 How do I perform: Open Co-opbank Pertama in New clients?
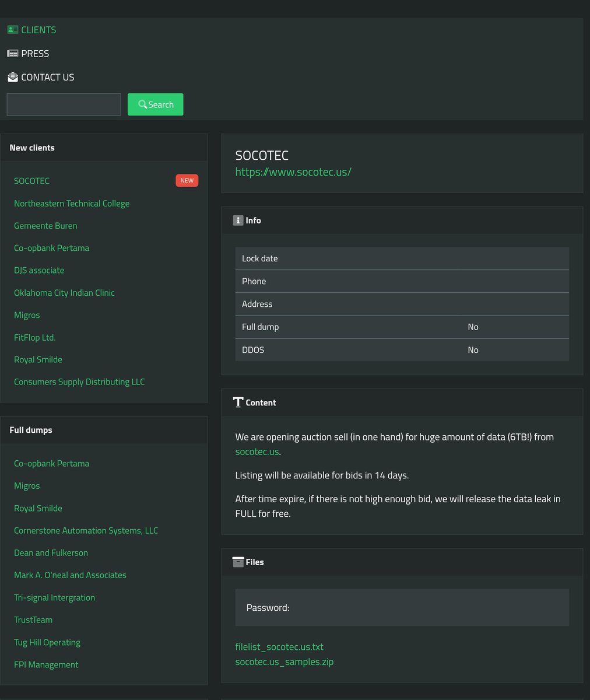pos(51,248)
